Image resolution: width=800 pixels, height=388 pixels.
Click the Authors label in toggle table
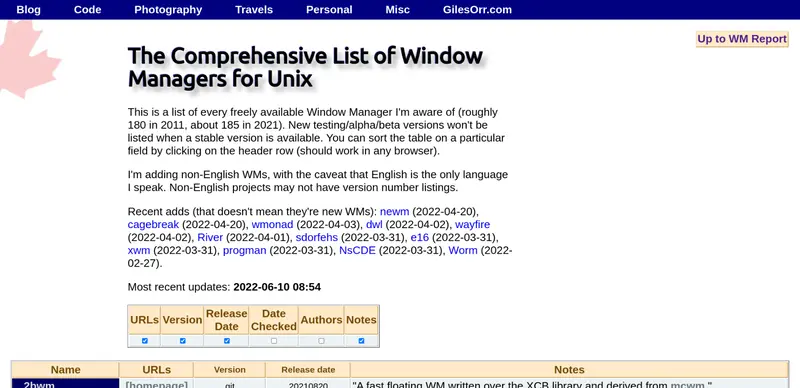pyautogui.click(x=321, y=320)
